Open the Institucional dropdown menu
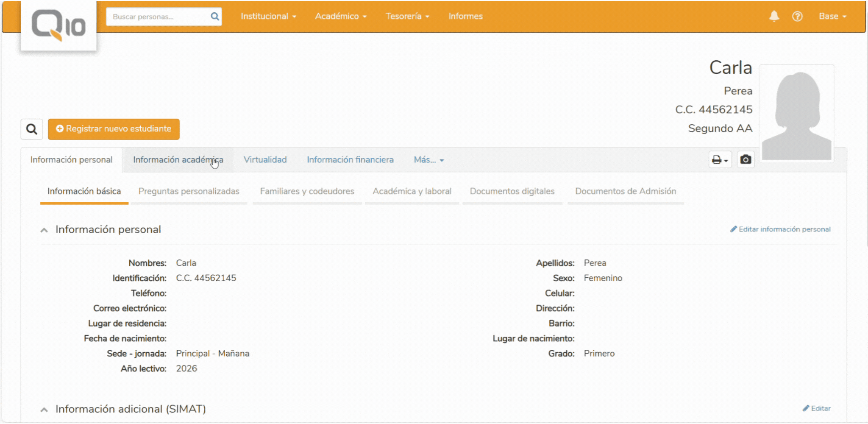The height and width of the screenshot is (424, 868). coord(268,17)
